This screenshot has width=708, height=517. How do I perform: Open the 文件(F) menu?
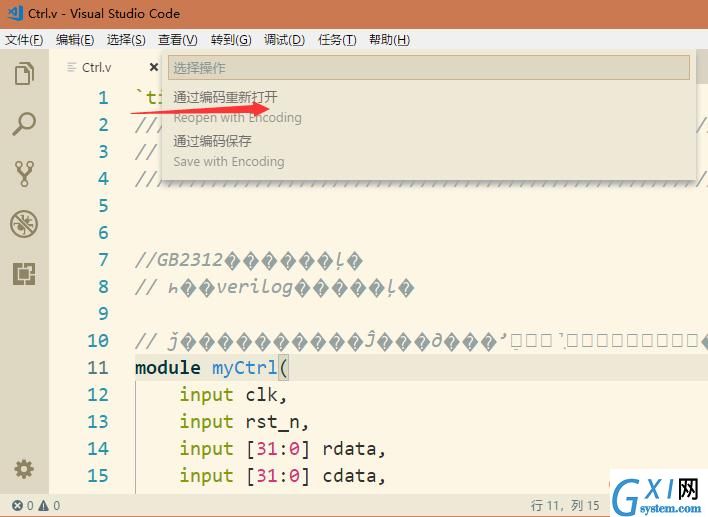point(24,40)
